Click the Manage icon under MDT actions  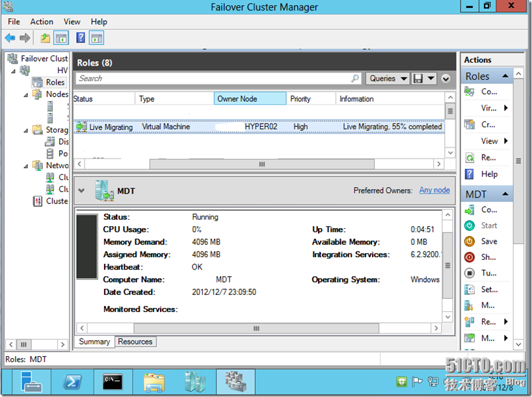coord(469,305)
